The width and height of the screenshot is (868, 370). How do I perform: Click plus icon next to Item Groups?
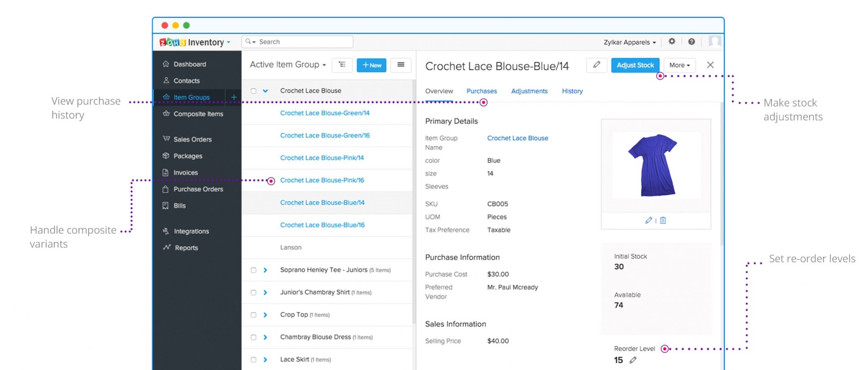(x=234, y=97)
